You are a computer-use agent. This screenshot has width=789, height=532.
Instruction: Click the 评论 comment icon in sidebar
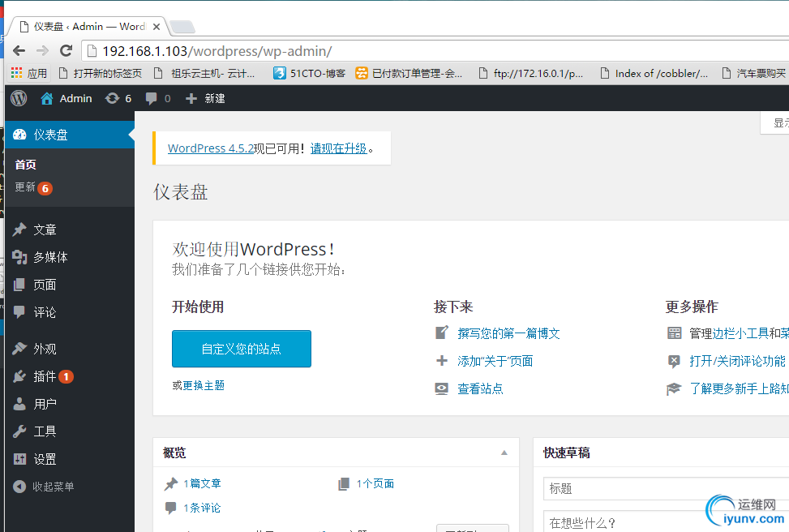click(19, 312)
